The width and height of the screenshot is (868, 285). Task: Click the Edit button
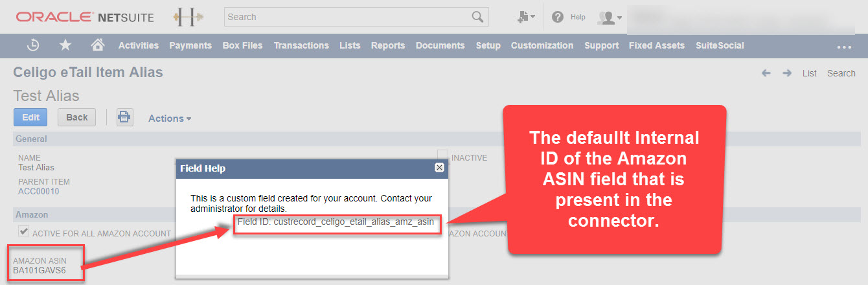pos(30,117)
